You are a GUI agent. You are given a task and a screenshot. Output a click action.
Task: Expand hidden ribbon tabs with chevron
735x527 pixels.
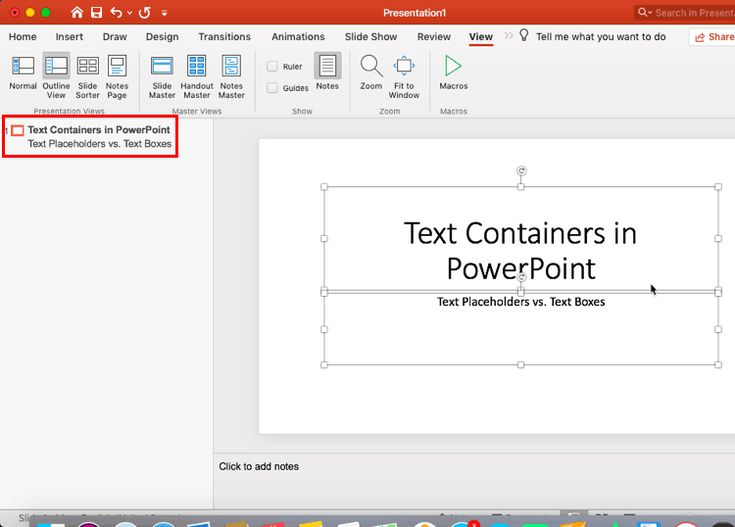click(x=509, y=36)
